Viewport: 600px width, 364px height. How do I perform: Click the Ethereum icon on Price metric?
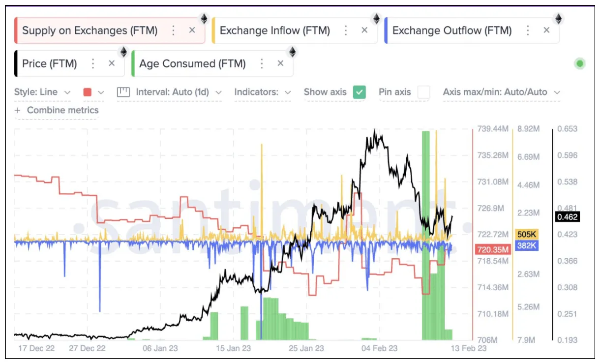tap(123, 51)
